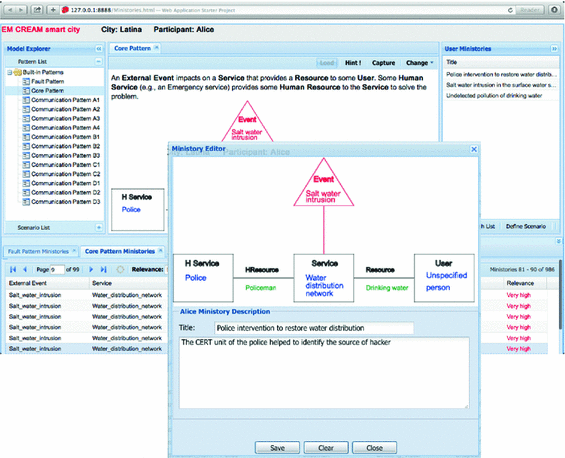
Task: Collapse Model Explorer panel with double-arrow icon
Action: coord(98,49)
